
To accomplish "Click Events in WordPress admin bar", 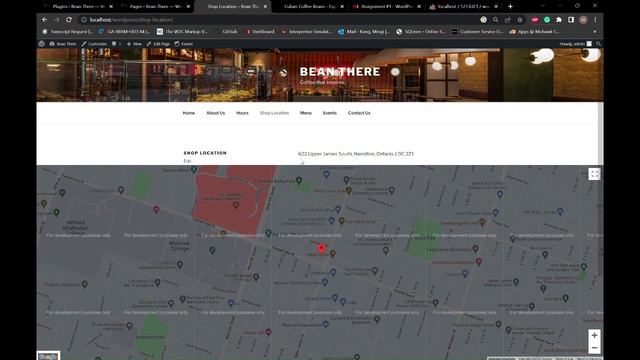I will click(184, 44).
